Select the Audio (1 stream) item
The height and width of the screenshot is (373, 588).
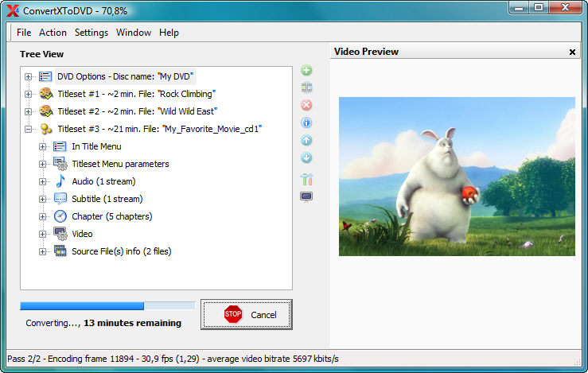[x=103, y=181]
